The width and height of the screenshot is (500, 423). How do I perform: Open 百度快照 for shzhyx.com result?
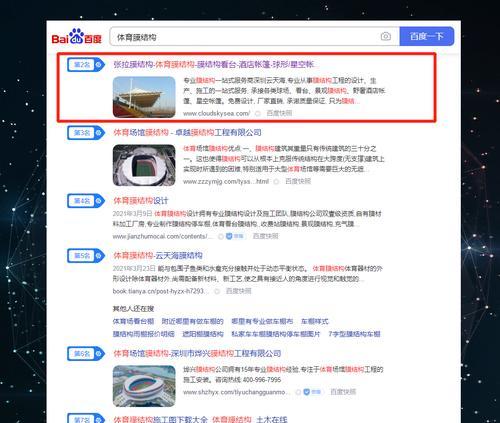(x=343, y=392)
